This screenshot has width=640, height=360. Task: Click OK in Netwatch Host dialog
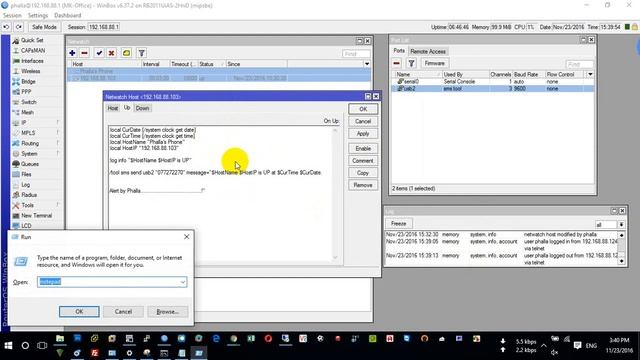point(363,109)
